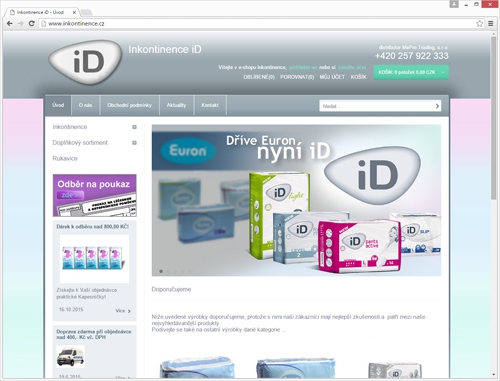Open the Obchodní podmínky menu tab
This screenshot has height=381, width=500.
[x=129, y=105]
